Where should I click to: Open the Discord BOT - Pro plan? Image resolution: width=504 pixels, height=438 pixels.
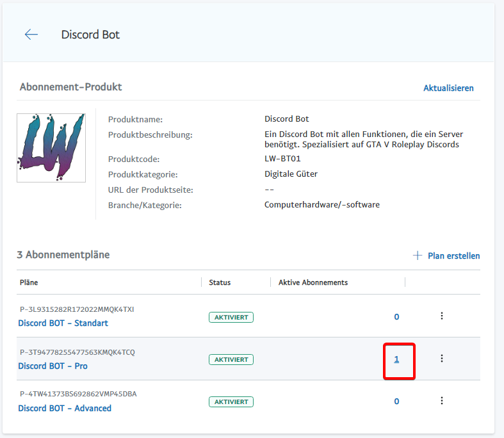53,366
